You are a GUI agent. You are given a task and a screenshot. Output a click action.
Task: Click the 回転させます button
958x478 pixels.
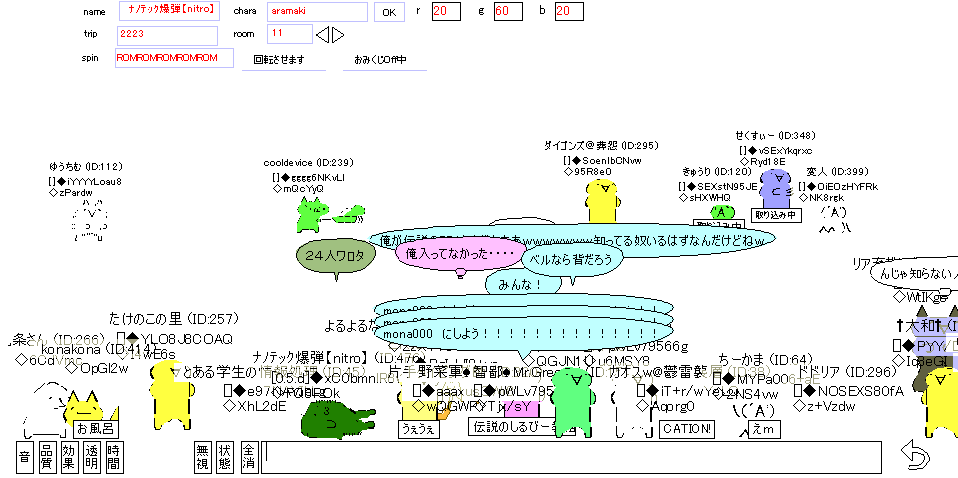[279, 60]
